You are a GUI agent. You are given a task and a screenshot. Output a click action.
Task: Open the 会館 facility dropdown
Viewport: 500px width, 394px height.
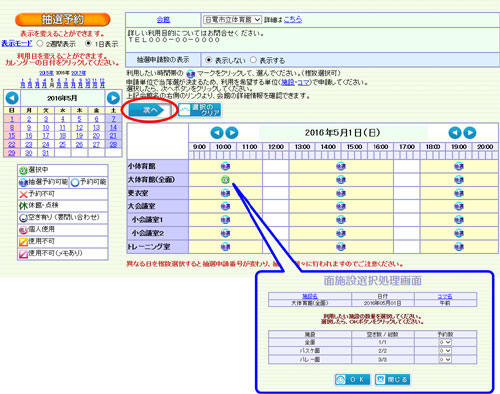point(232,20)
